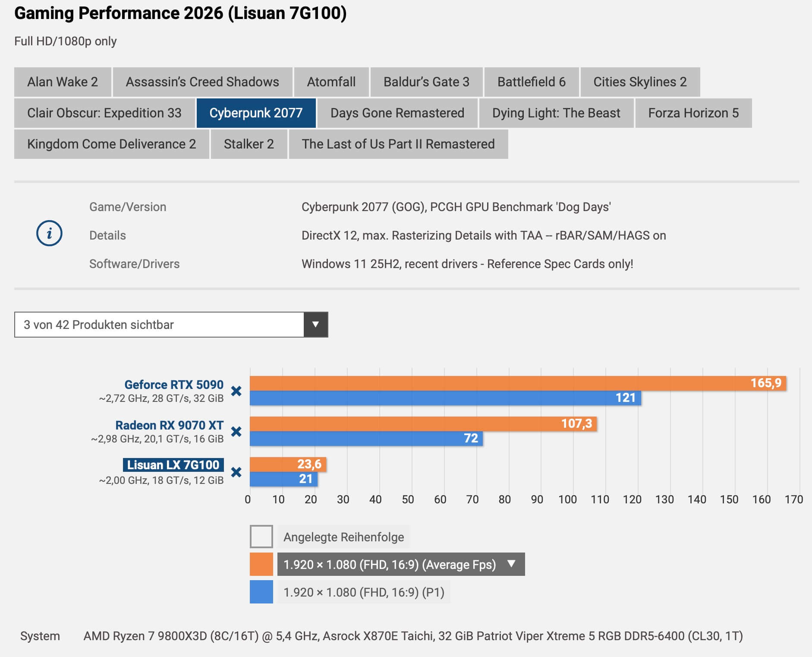812x657 pixels.
Task: Click the blue P1 legend swatch
Action: pyautogui.click(x=261, y=592)
